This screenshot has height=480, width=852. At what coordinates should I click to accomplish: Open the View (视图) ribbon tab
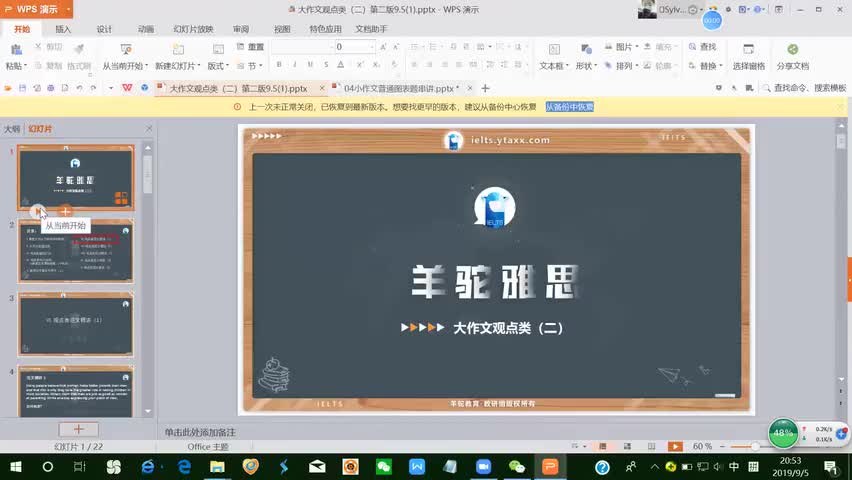(282, 29)
